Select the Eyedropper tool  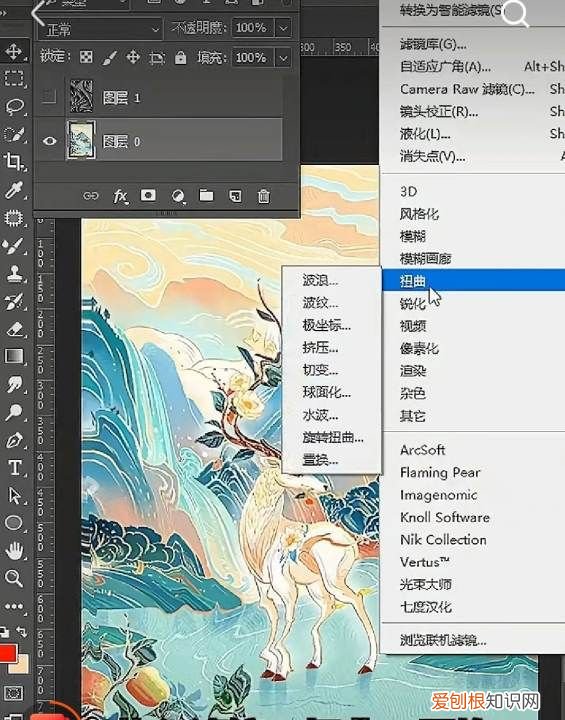point(14,189)
